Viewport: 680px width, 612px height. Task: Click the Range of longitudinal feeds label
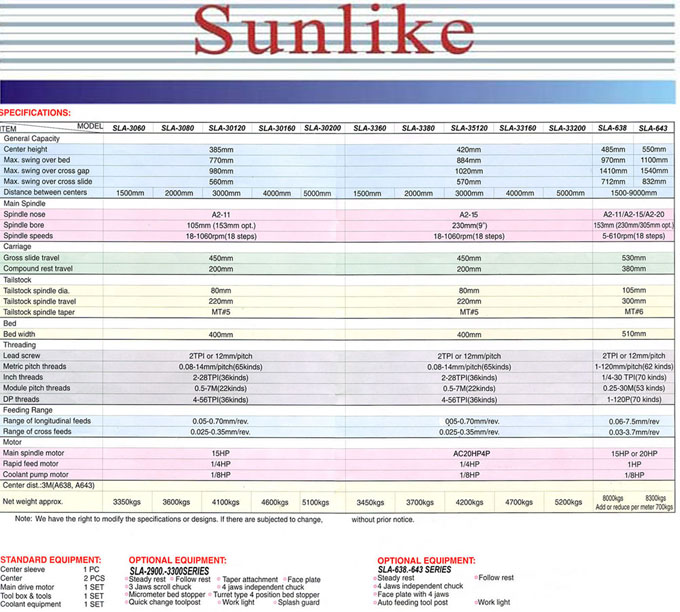pos(47,421)
